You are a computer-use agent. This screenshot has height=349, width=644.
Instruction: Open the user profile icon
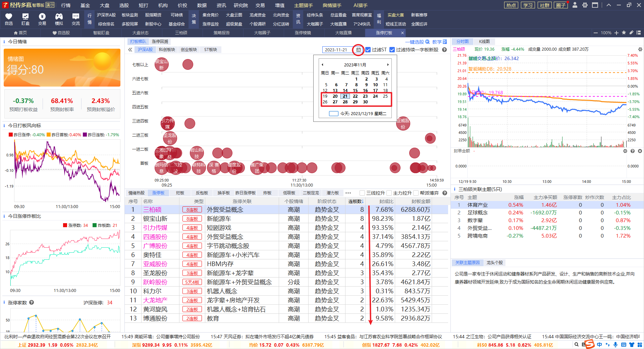point(575,5)
